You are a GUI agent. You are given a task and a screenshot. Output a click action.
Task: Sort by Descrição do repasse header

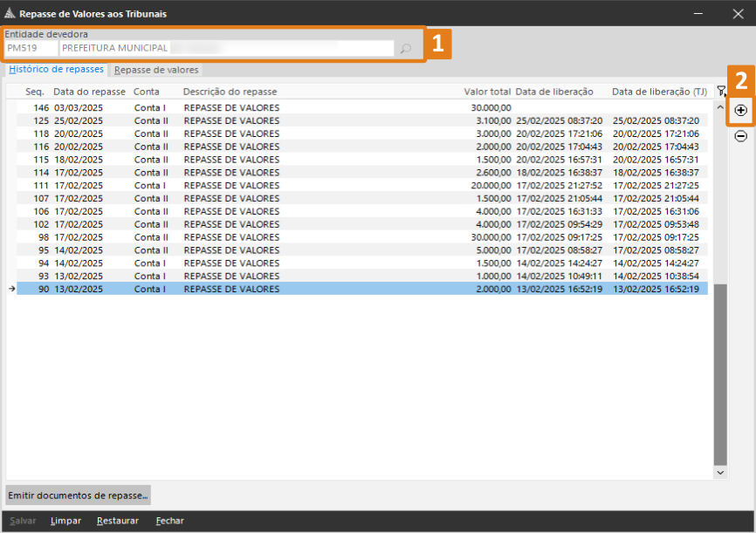(230, 92)
